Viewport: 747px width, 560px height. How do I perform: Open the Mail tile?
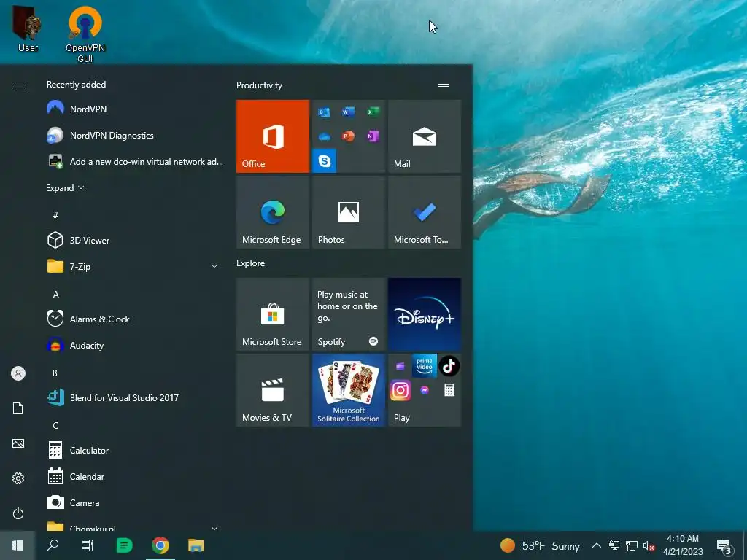pyautogui.click(x=425, y=136)
